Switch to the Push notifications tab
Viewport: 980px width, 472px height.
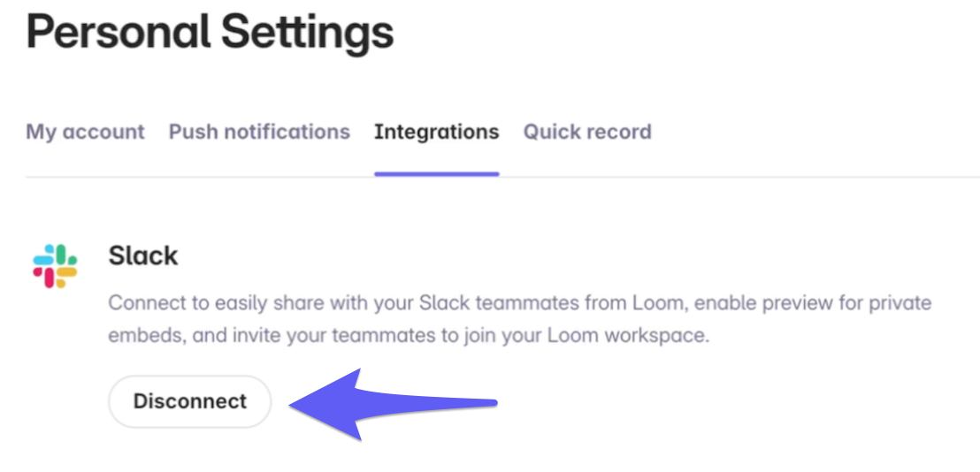(259, 132)
